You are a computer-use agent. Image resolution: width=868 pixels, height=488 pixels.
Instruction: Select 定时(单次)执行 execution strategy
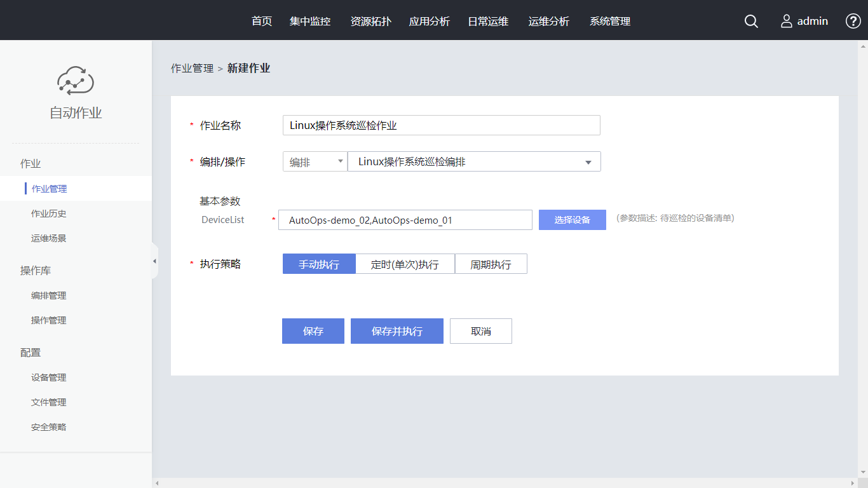405,264
